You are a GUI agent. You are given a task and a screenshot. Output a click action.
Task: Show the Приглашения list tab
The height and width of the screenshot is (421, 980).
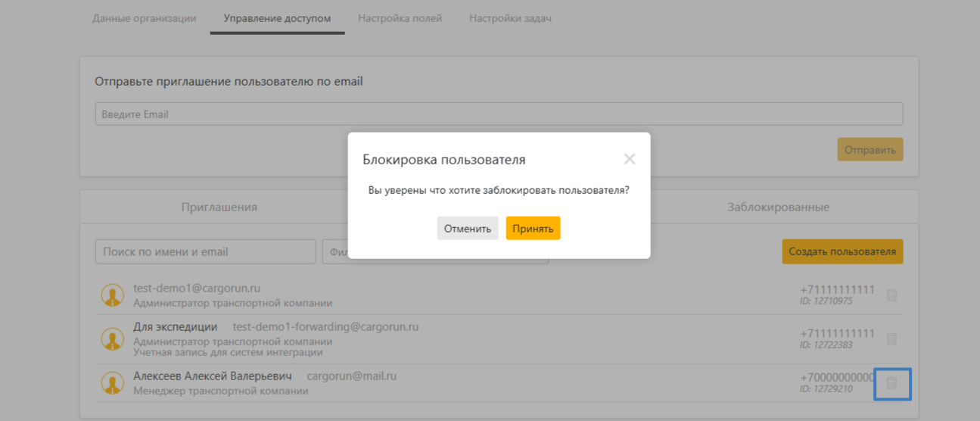pos(219,207)
